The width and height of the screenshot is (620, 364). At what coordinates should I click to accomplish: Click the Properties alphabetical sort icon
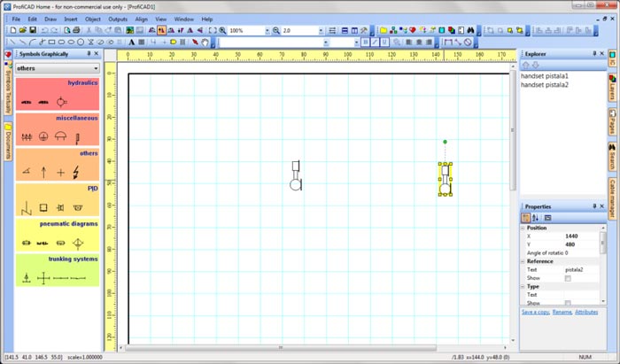point(535,218)
